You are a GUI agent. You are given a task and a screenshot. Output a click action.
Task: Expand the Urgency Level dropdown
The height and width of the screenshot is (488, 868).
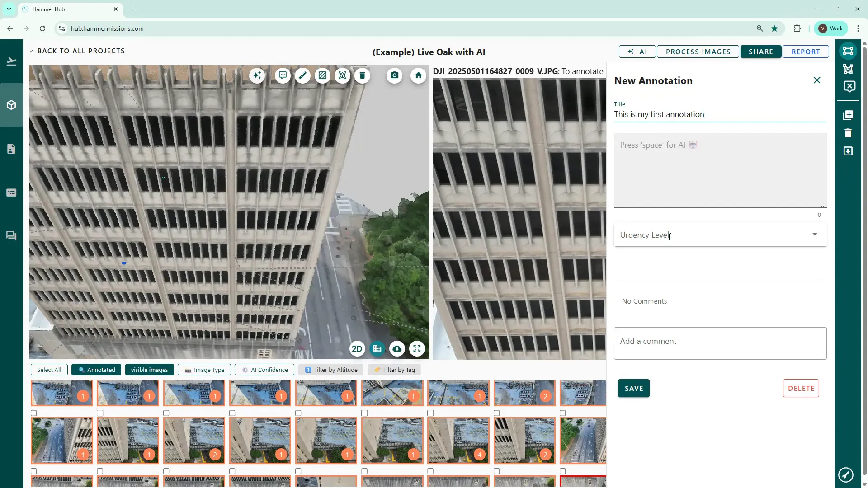coord(720,235)
